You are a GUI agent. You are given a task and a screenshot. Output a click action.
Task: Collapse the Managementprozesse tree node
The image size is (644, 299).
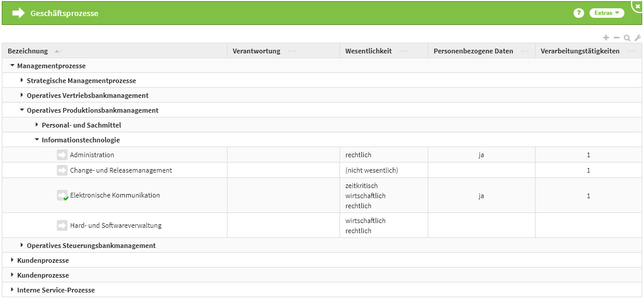click(x=12, y=65)
